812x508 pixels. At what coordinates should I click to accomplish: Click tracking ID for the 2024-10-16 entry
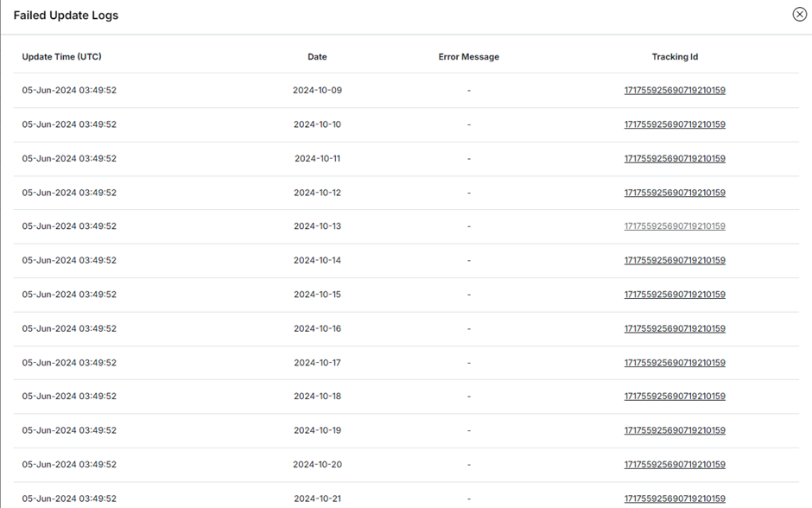tap(675, 328)
